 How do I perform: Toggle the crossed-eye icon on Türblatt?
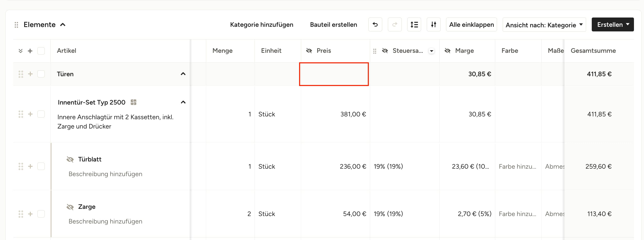pyautogui.click(x=70, y=159)
